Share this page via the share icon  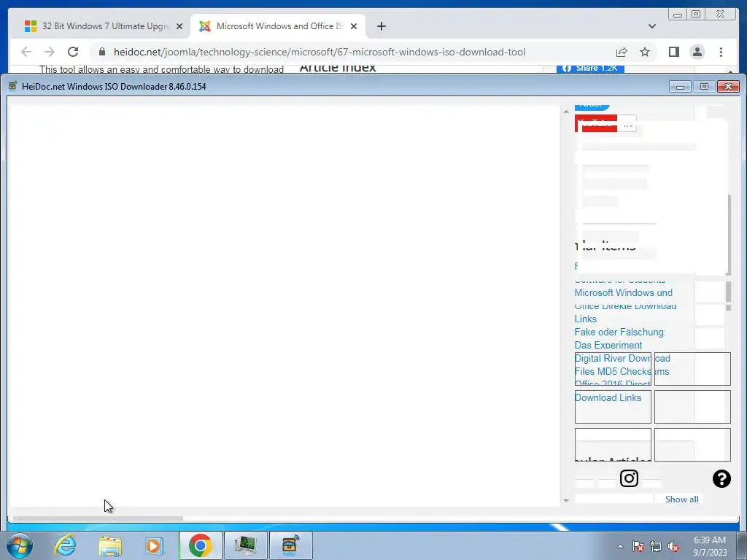tap(622, 52)
